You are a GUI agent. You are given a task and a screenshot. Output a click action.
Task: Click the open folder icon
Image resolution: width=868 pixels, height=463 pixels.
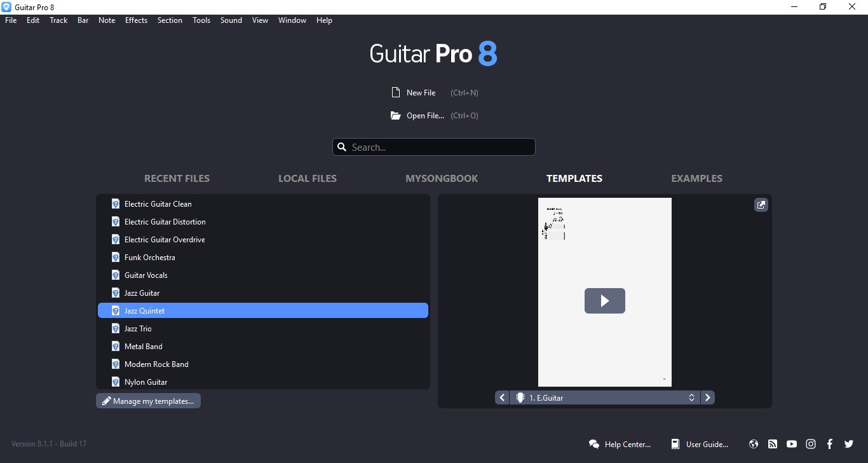pyautogui.click(x=396, y=116)
